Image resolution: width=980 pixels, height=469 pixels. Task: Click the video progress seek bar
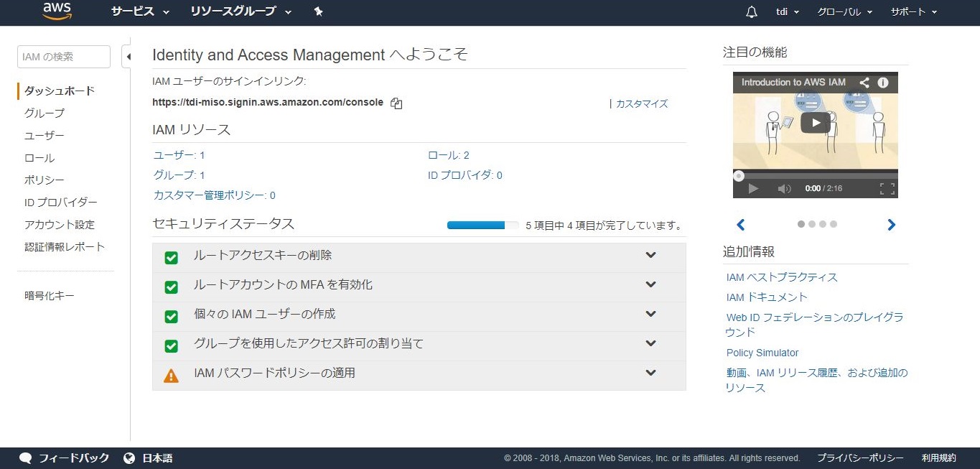[x=815, y=176]
